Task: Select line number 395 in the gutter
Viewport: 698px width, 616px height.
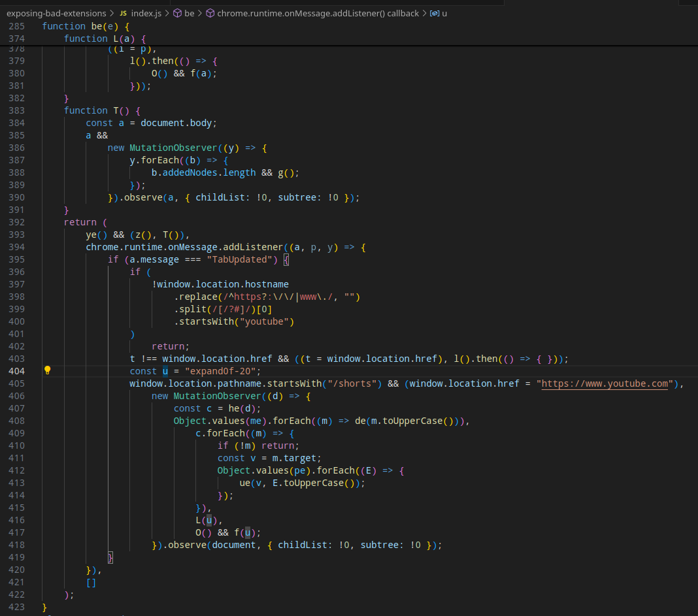Action: 16,259
